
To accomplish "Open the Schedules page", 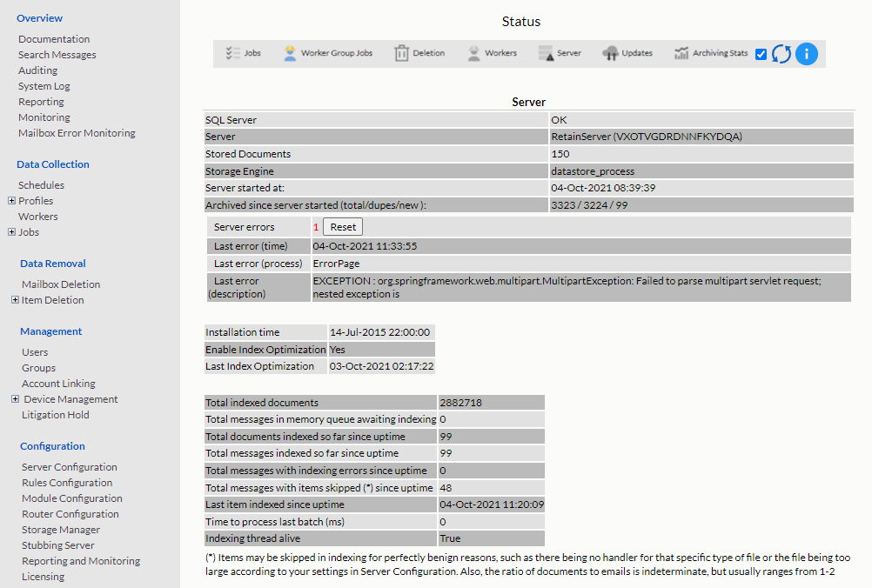I will click(x=41, y=185).
